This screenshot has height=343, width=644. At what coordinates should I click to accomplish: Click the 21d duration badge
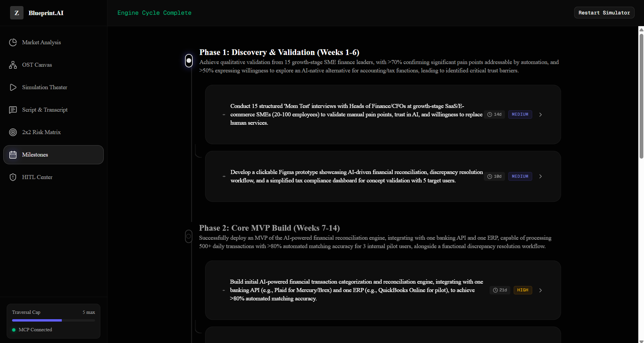pyautogui.click(x=500, y=290)
